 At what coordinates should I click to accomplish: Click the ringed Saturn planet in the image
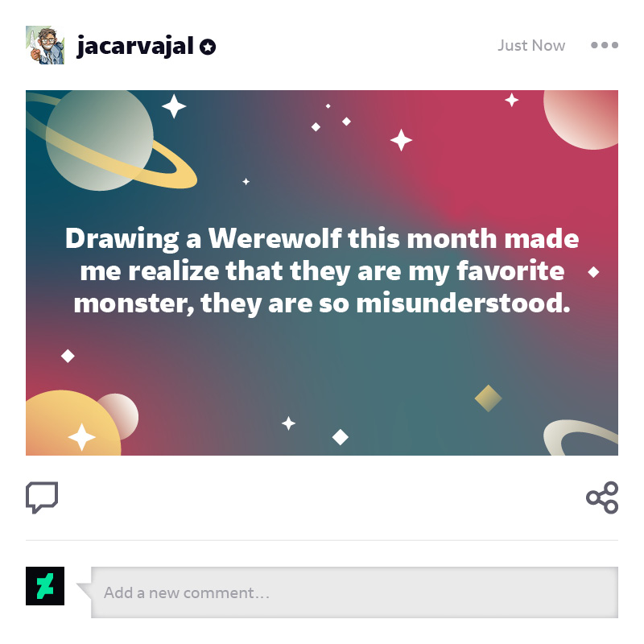tap(100, 140)
